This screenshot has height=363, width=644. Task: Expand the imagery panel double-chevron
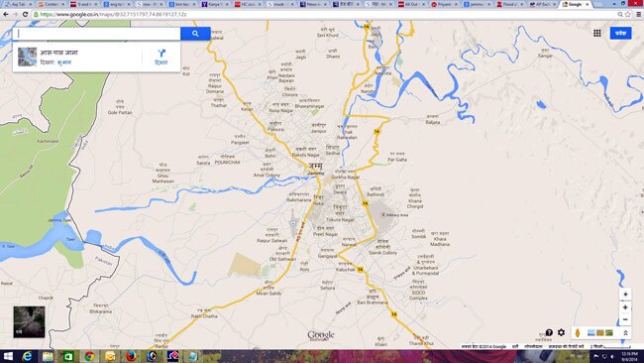pyautogui.click(x=625, y=333)
